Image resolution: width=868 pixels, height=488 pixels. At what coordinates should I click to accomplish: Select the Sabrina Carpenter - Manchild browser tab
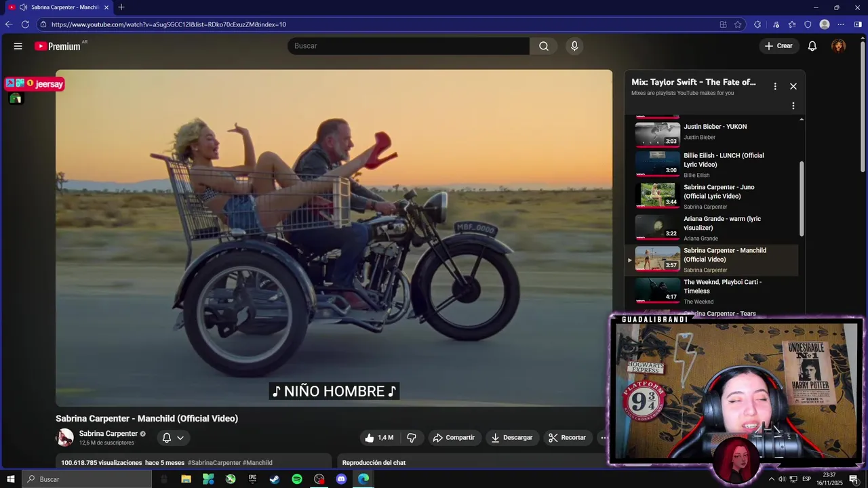pos(58,7)
